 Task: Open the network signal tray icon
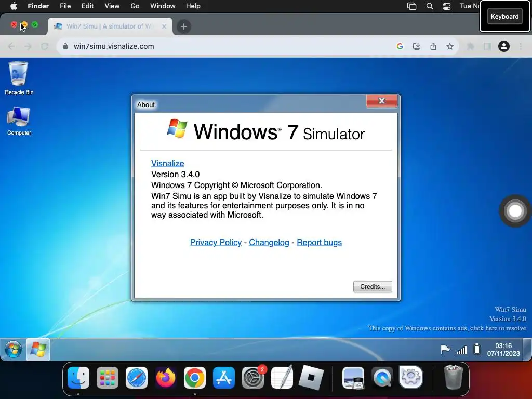(461, 350)
